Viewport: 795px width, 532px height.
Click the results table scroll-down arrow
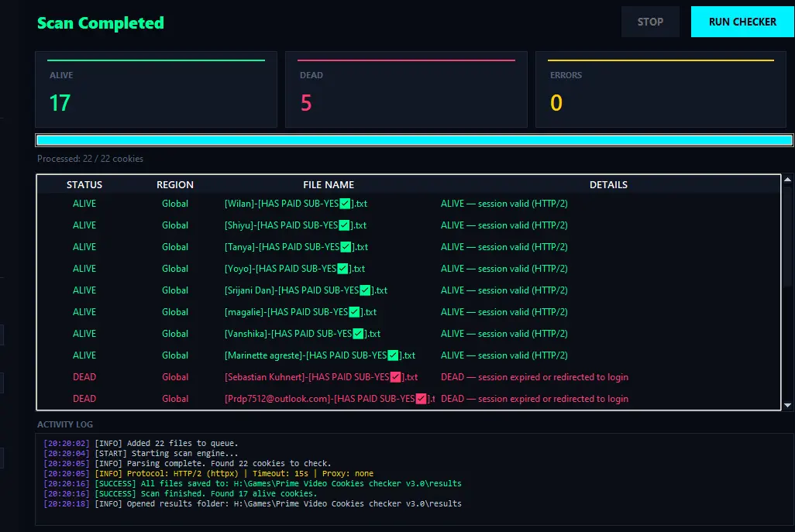tap(787, 405)
